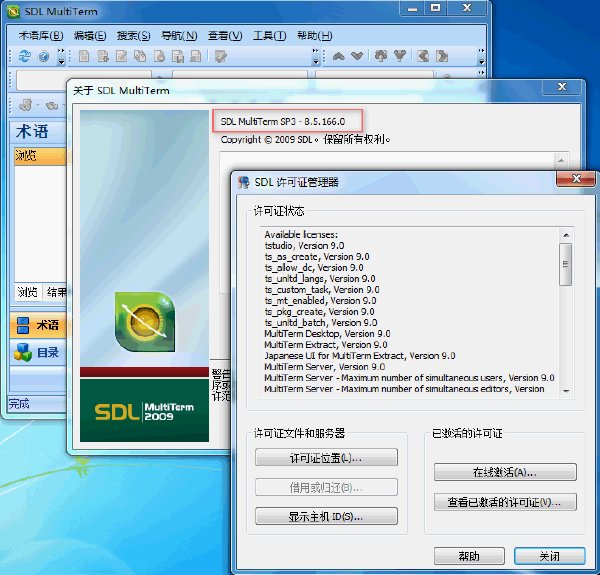Screen dimensions: 600x575
Task: Click the delete entry page icon
Action: (159, 56)
